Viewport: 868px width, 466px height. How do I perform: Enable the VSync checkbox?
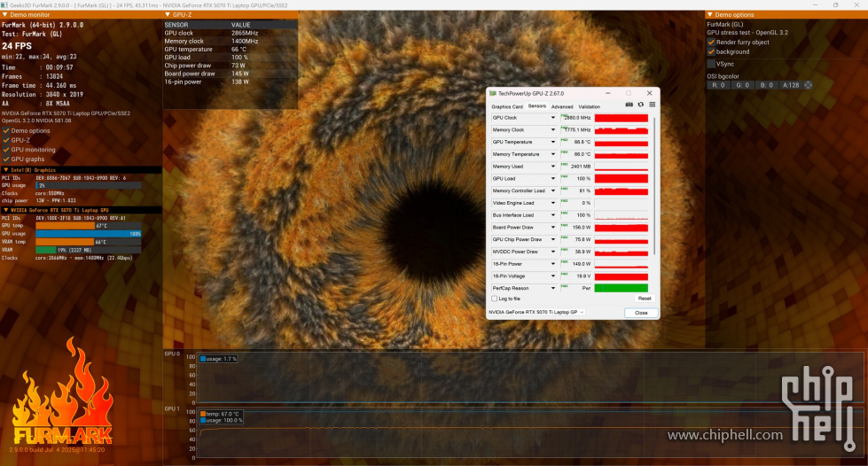tap(711, 64)
